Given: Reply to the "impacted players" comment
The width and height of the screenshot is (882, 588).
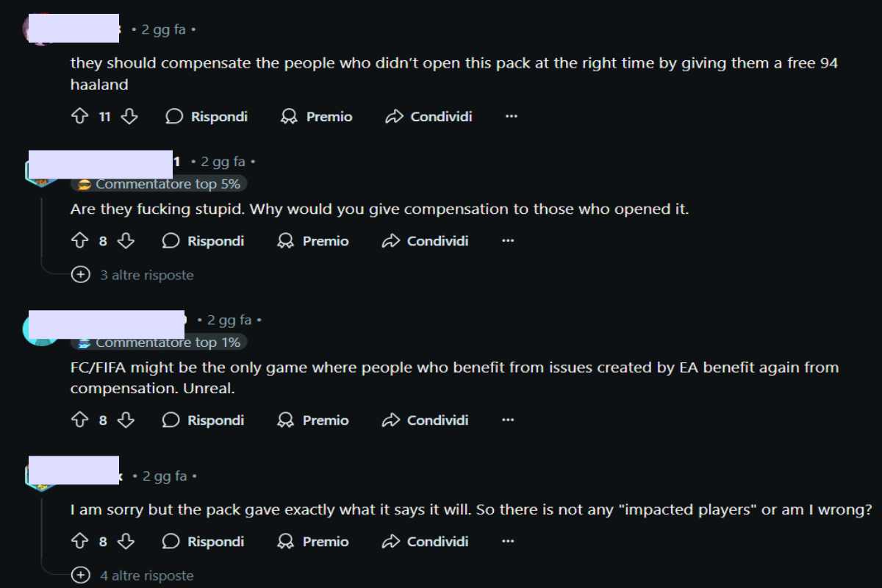Looking at the screenshot, I should point(204,541).
